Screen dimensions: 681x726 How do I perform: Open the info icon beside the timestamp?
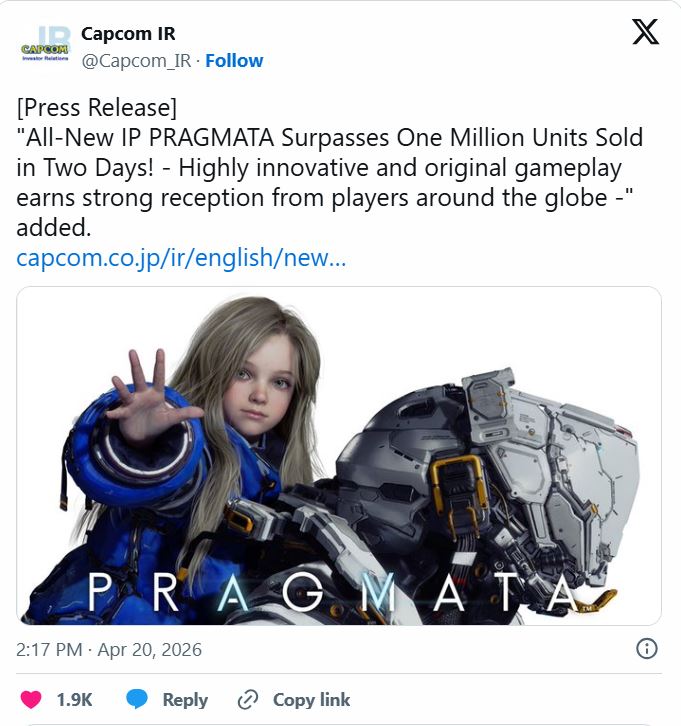(x=647, y=649)
